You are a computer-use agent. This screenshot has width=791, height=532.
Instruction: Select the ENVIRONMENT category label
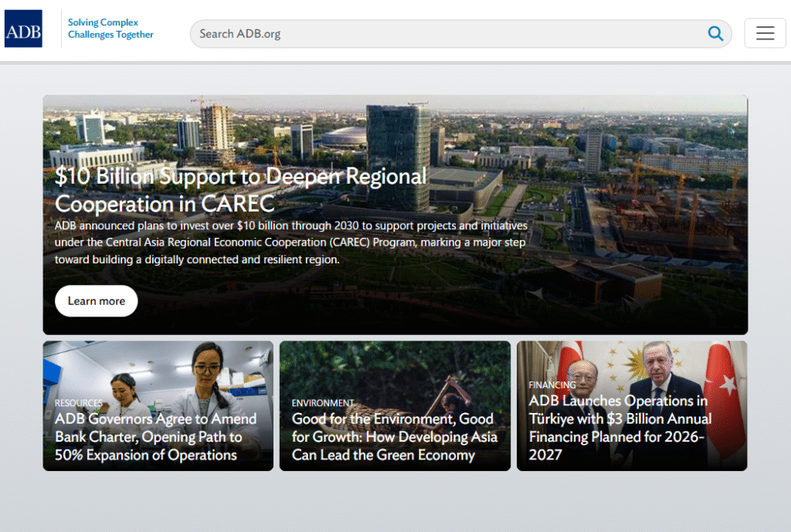[x=322, y=403]
